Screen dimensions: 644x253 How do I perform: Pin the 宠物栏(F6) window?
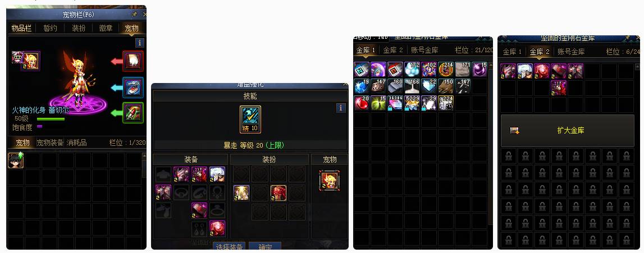[x=134, y=15]
